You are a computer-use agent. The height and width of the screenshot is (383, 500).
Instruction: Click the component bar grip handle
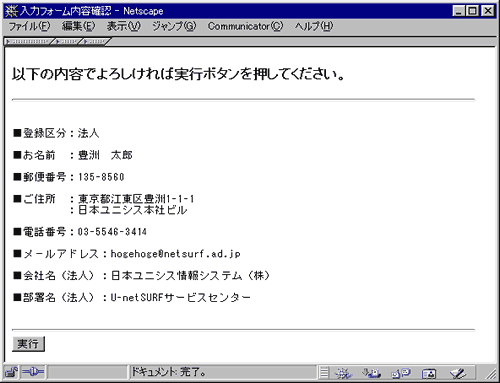(x=324, y=372)
